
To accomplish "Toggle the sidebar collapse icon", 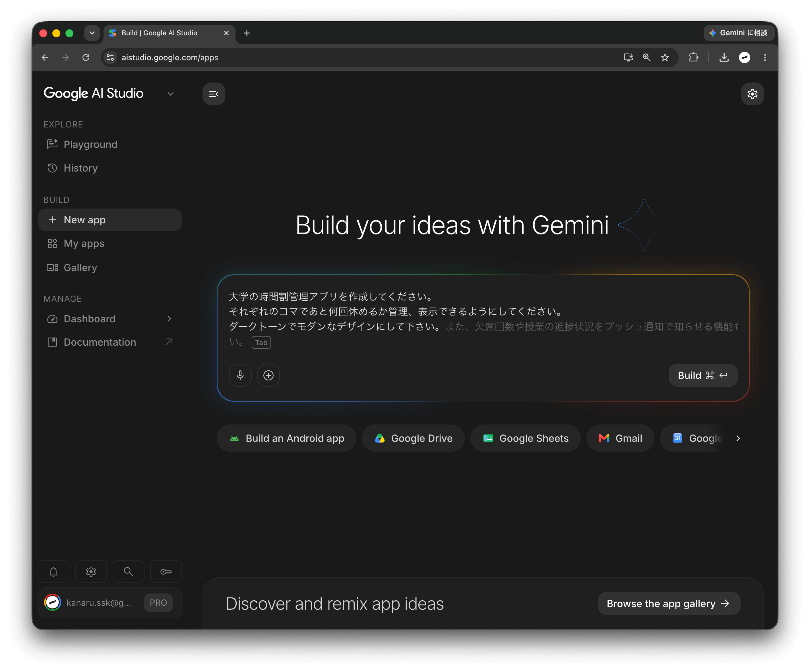I will point(214,94).
